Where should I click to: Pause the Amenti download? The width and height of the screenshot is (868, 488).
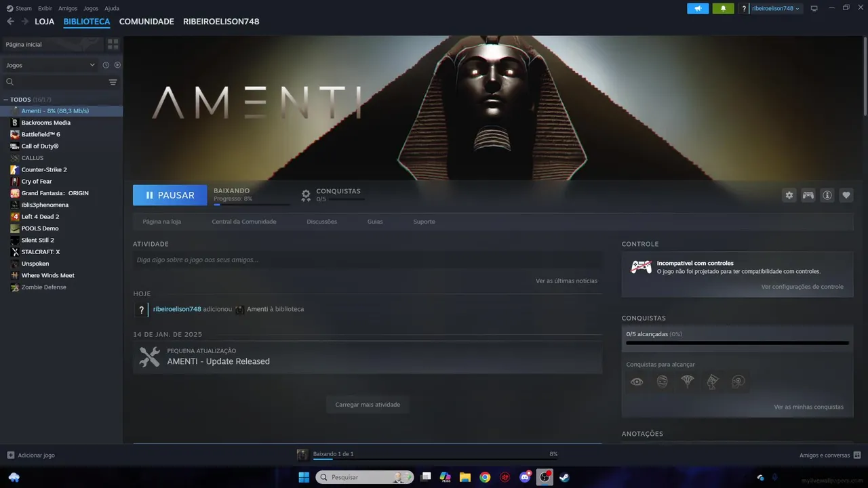tap(170, 195)
